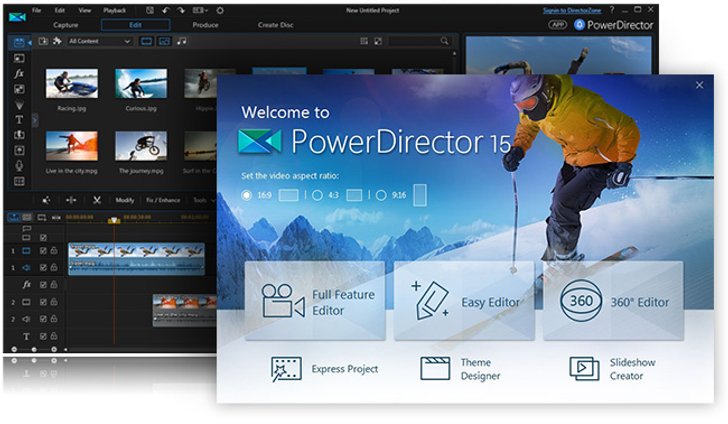
Task: Click the Modify button above the timeline
Action: point(124,200)
